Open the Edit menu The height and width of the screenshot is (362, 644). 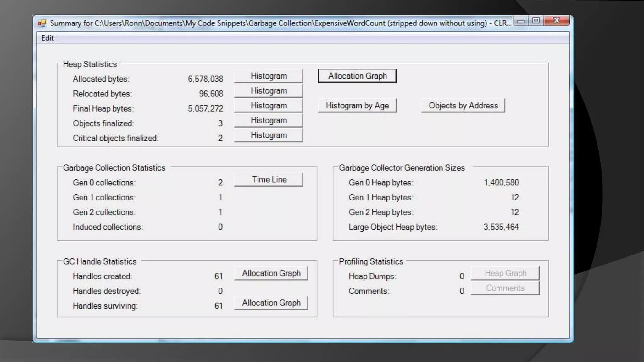click(47, 38)
